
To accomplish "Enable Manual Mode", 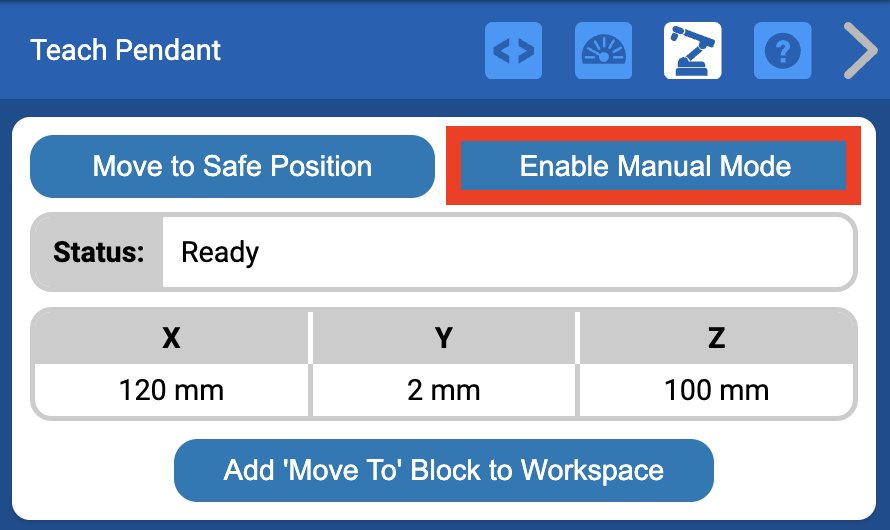I will tap(655, 166).
